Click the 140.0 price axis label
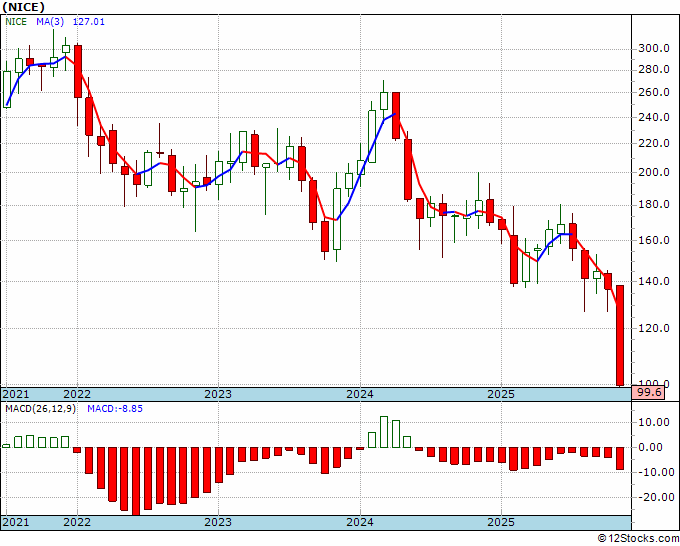680x546 pixels. (x=654, y=281)
